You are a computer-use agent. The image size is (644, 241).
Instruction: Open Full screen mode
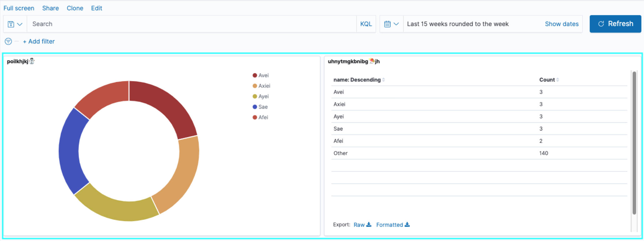click(19, 8)
